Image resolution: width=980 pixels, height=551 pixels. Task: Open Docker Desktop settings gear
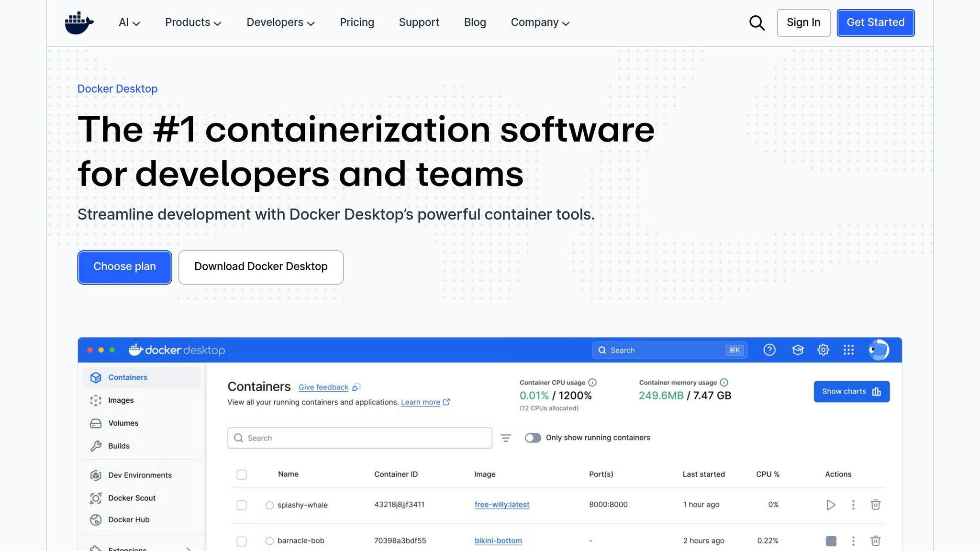(824, 350)
